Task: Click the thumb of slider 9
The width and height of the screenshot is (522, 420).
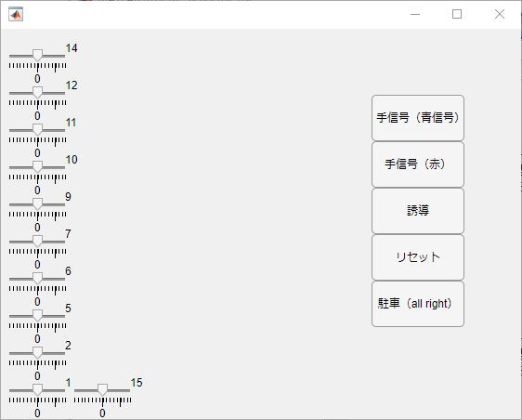Action: pos(38,204)
